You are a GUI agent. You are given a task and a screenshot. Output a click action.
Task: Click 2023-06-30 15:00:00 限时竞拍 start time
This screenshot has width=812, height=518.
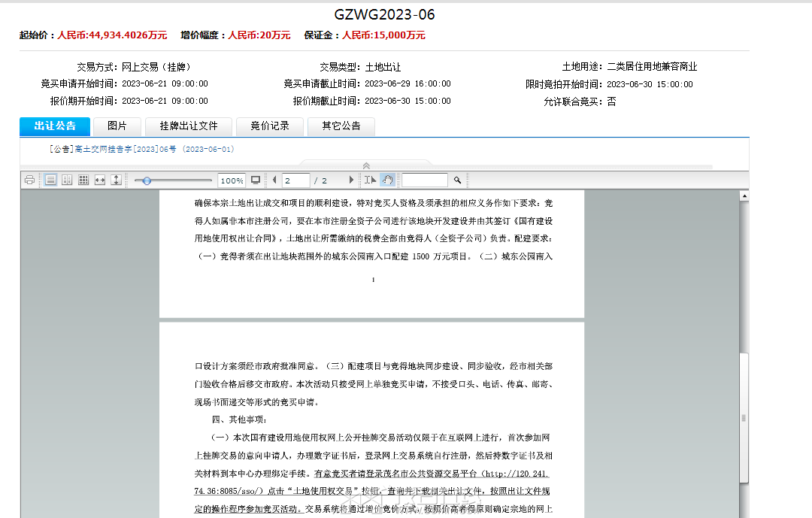(650, 84)
